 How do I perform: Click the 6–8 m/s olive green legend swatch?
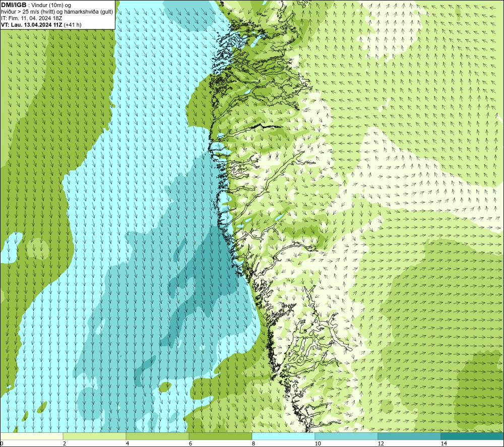[x=221, y=436]
